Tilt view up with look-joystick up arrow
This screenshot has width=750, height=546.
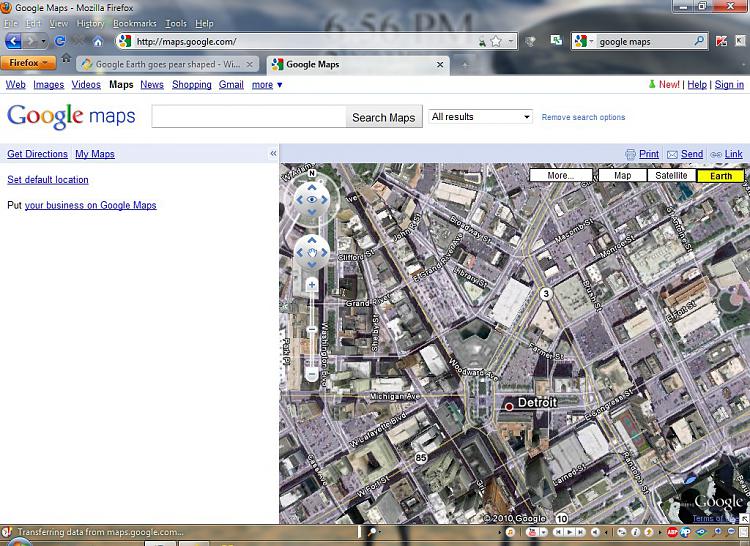tap(312, 188)
